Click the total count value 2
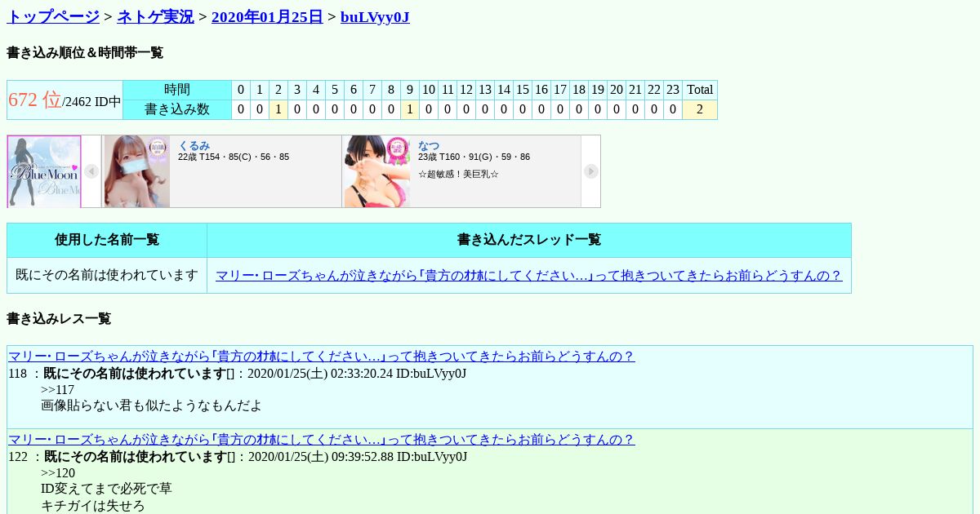 point(700,109)
